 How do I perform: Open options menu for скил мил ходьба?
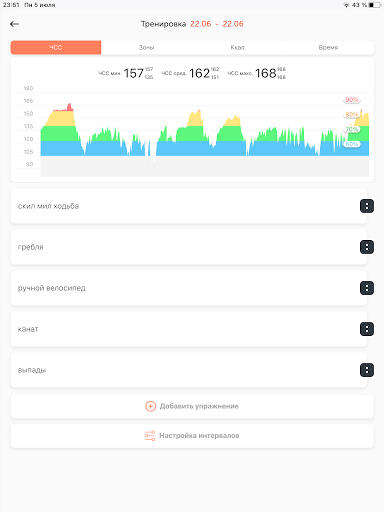point(367,206)
